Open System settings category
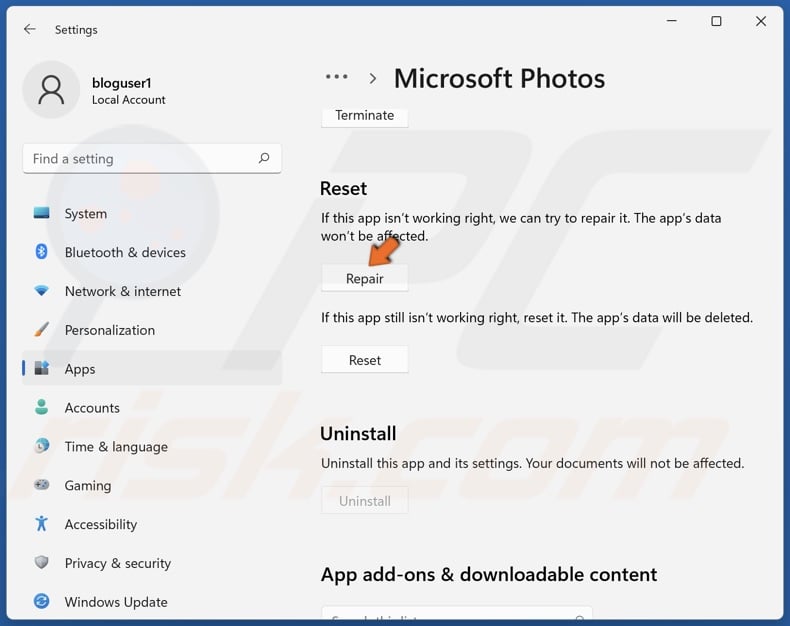Screen dimensions: 790x626 [86, 214]
